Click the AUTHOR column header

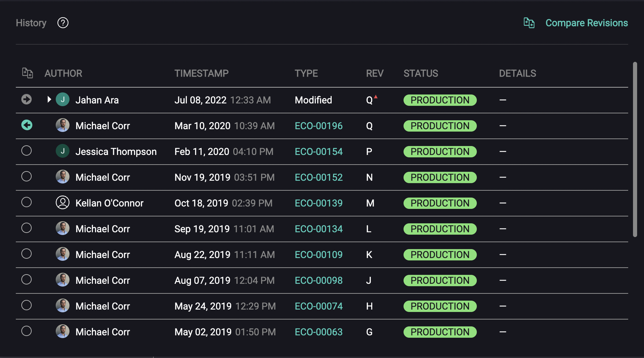(x=64, y=73)
